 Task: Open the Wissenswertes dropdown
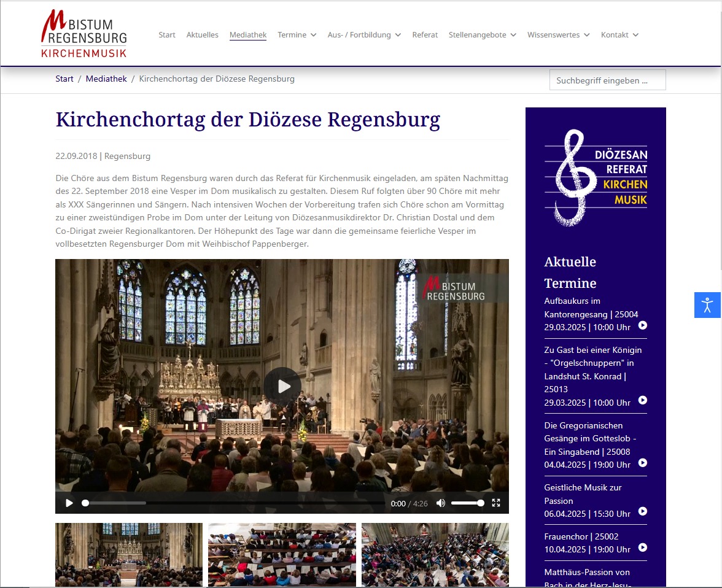[559, 35]
